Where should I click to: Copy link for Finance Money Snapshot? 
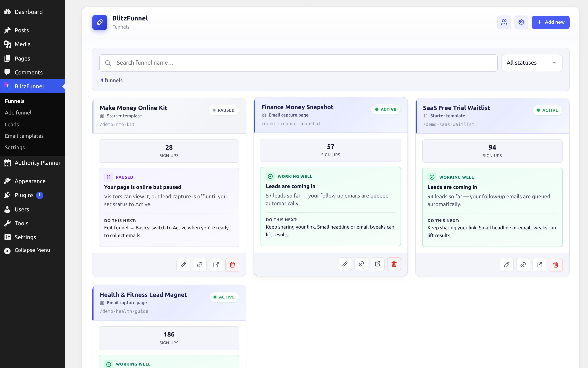click(x=361, y=264)
